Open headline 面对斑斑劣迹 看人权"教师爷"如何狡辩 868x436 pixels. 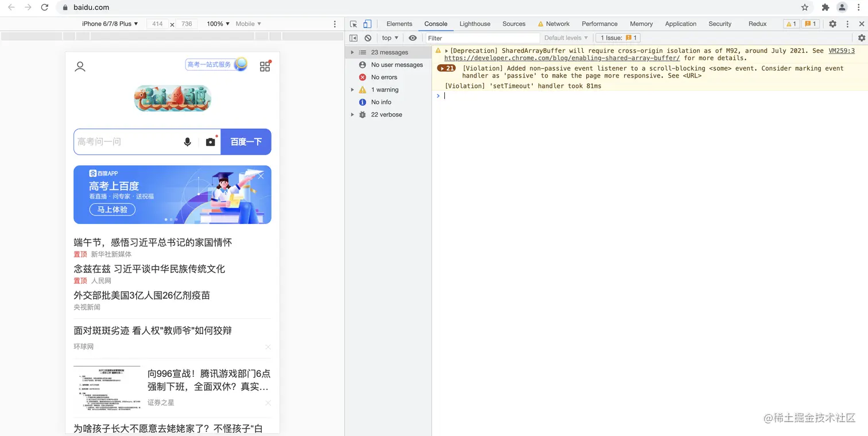pos(153,331)
